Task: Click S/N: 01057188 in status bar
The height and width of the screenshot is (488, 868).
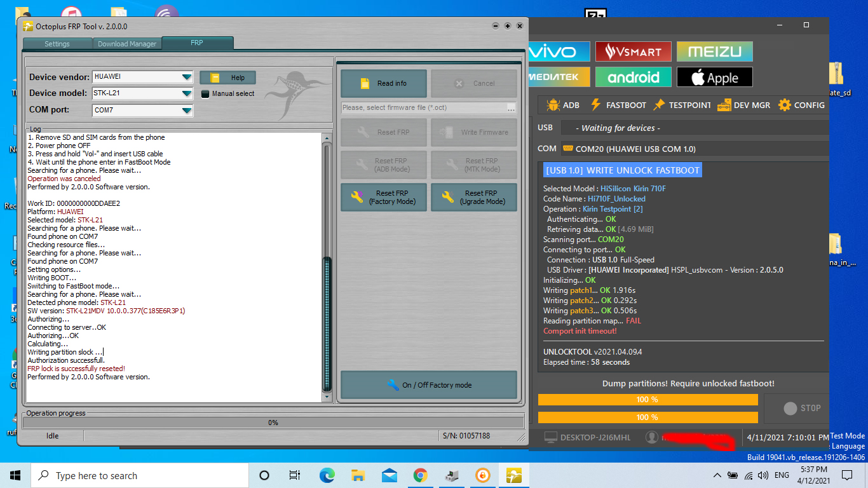Action: pos(466,436)
